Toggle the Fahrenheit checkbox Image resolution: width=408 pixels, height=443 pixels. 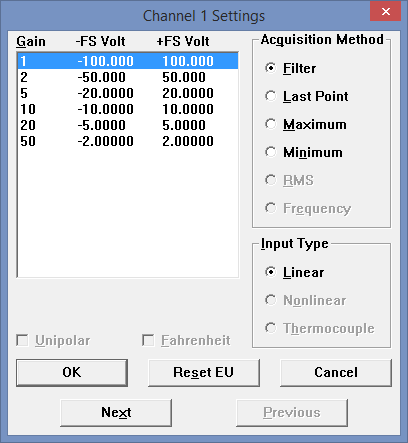click(186, 341)
